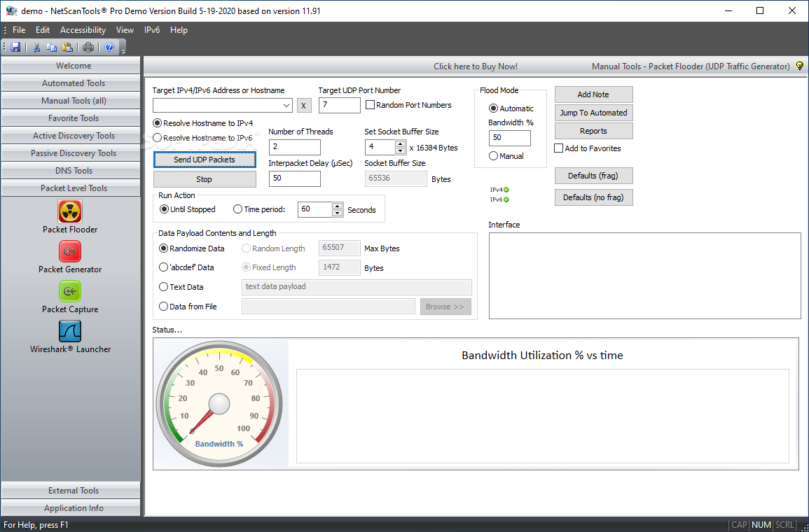Collapse the Packet Level Tools panel
Viewport: 809px width, 532px height.
coord(71,188)
